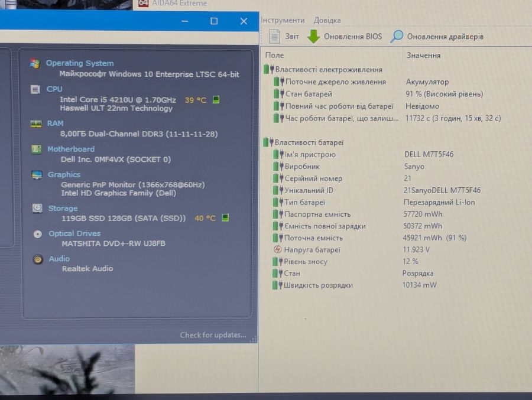532x400 pixels.
Task: Open the Звіт report toolbar icon in AIDA64
Action: coord(274,36)
